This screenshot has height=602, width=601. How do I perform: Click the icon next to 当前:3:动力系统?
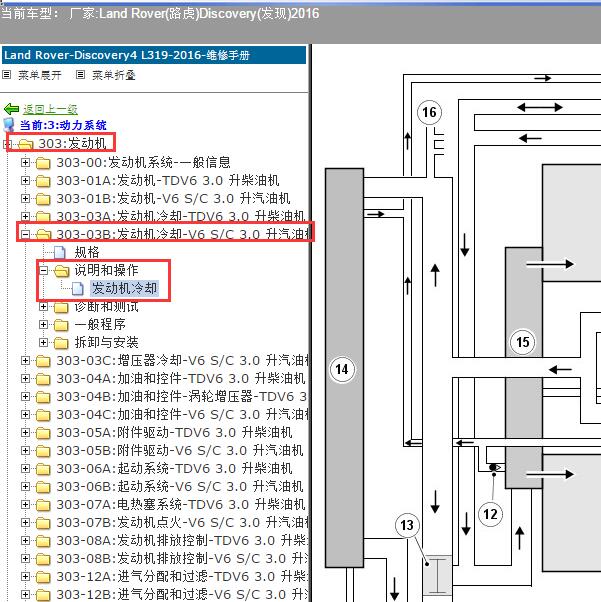point(8,125)
